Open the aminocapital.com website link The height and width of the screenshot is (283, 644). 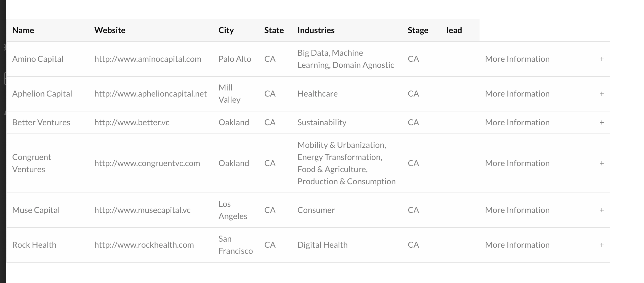click(148, 59)
